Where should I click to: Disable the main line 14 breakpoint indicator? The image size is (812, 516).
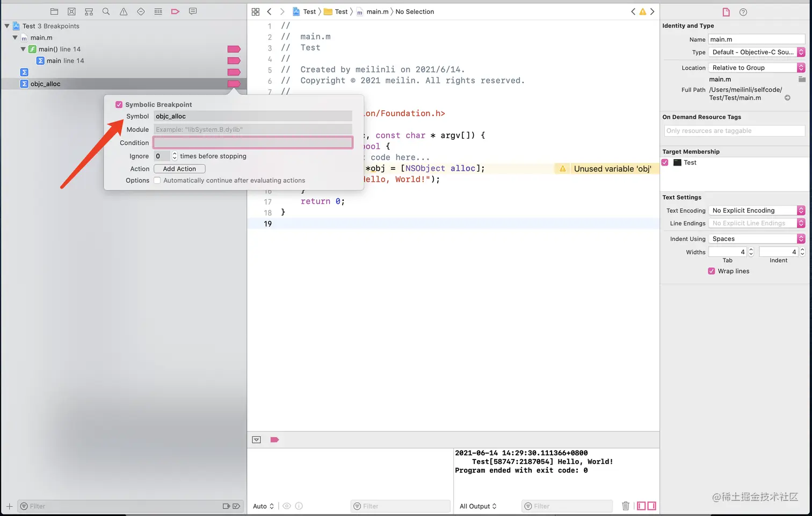(x=234, y=61)
